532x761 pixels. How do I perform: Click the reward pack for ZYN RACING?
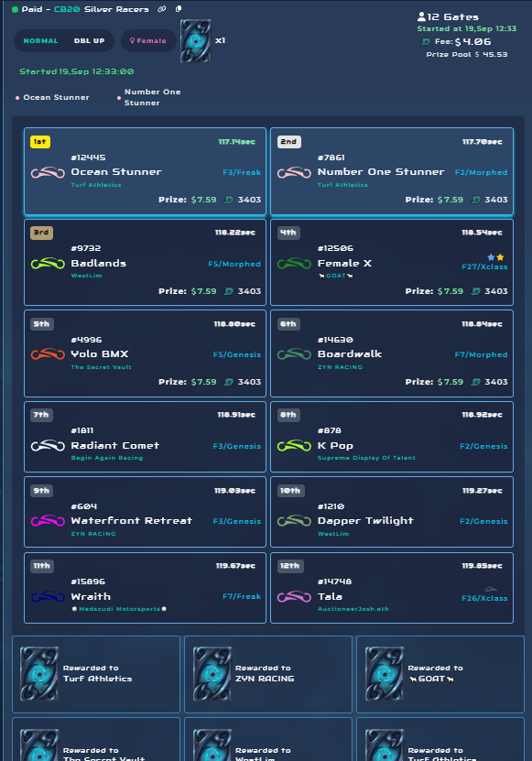click(212, 673)
